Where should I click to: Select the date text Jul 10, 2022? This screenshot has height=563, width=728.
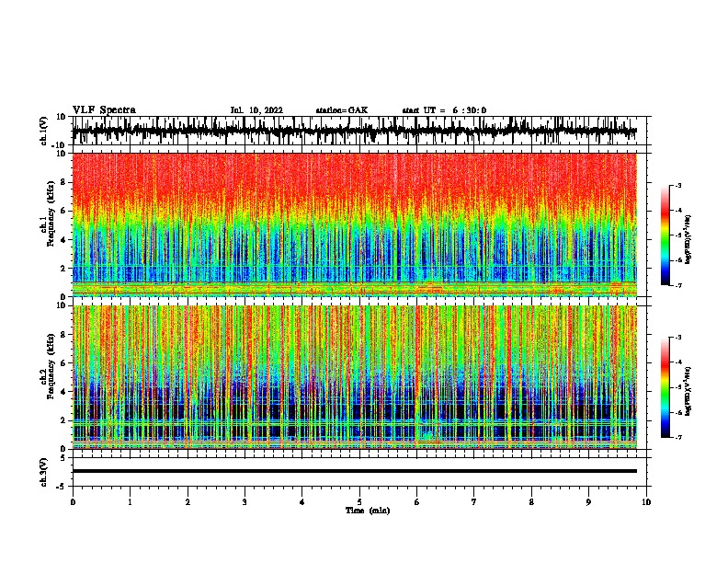tap(256, 110)
